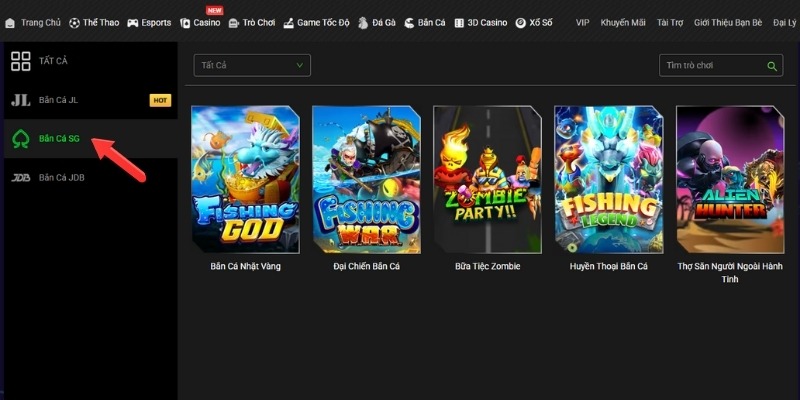Image resolution: width=800 pixels, height=400 pixels.
Task: Click the home icon beside Trang Chủ
Action: [x=10, y=23]
